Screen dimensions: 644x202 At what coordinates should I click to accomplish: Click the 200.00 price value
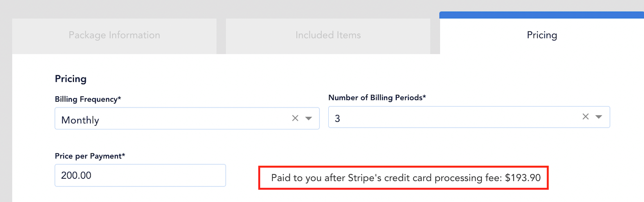pyautogui.click(x=76, y=176)
